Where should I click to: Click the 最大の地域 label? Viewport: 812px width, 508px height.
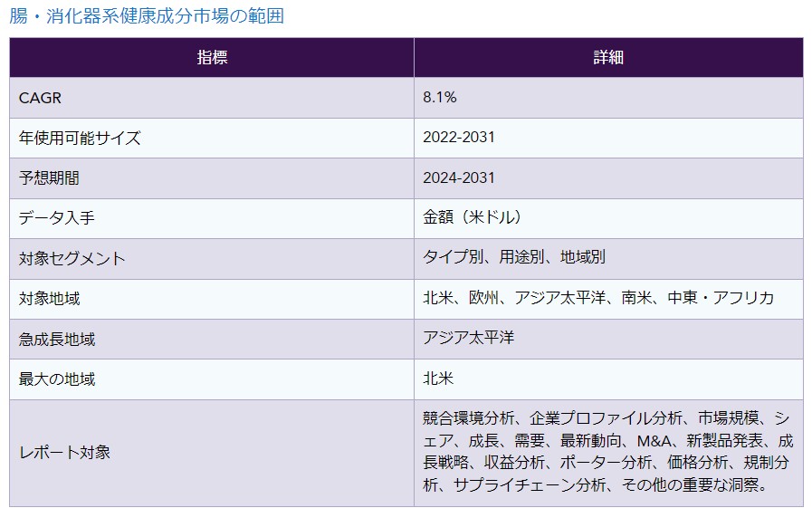point(57,379)
